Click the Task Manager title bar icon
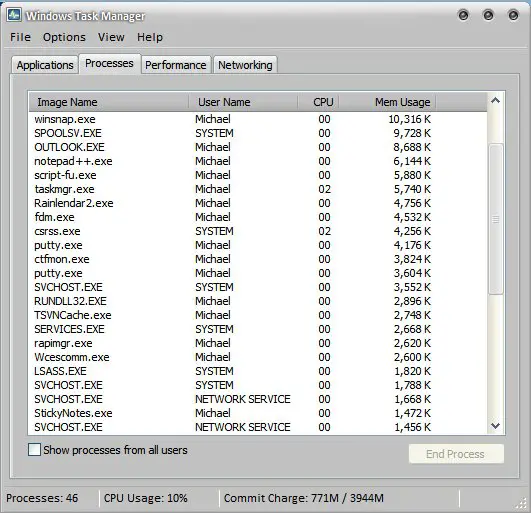The image size is (531, 513). coord(14,15)
